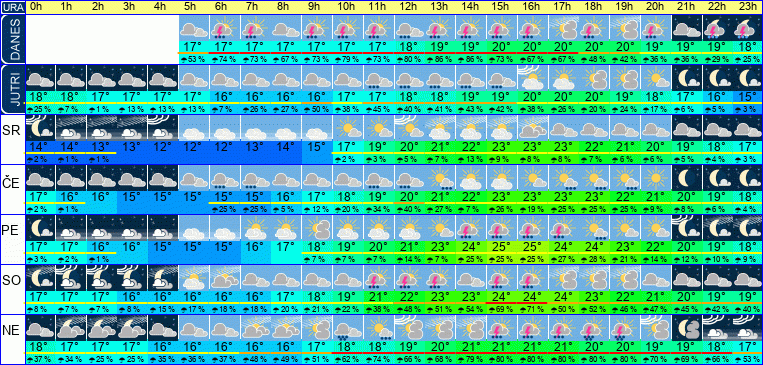Click the DANES 21h night cloud icon
The height and width of the screenshot is (365, 763).
pos(686,28)
